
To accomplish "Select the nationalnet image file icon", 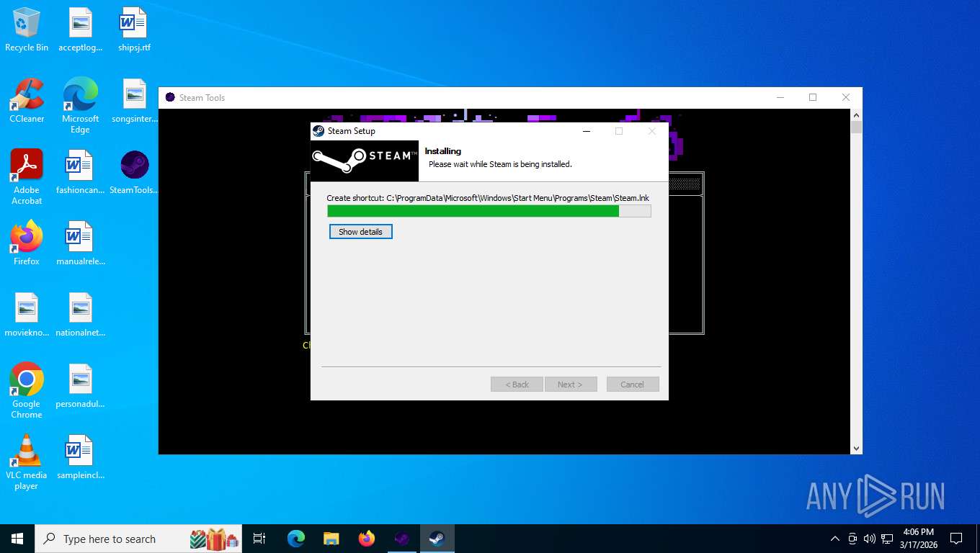I will pyautogui.click(x=81, y=315).
